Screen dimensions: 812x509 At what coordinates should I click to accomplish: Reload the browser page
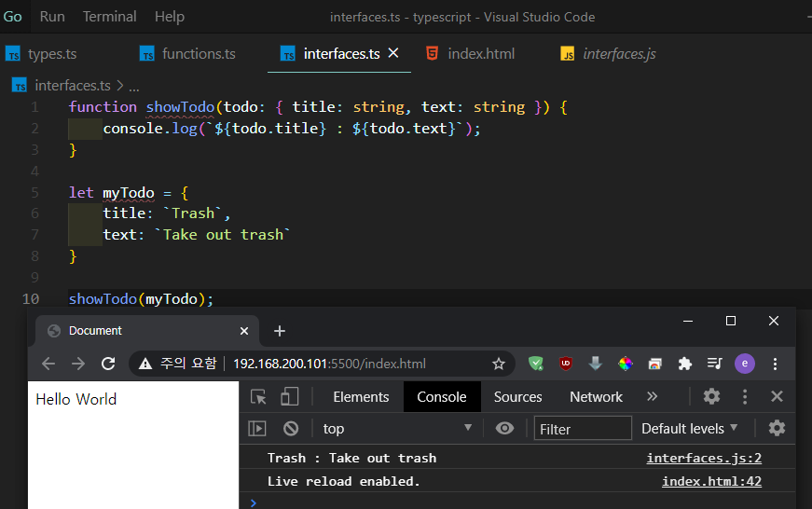pos(108,364)
